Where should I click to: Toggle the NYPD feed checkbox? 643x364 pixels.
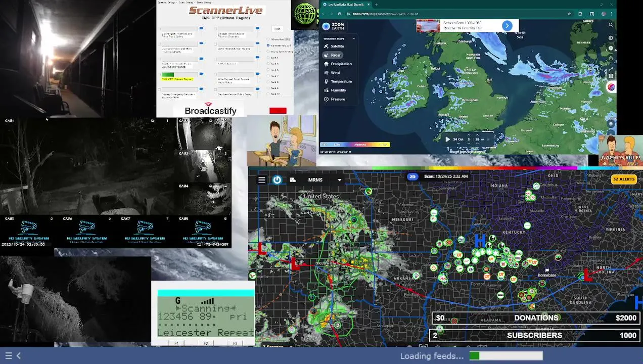click(216, 59)
